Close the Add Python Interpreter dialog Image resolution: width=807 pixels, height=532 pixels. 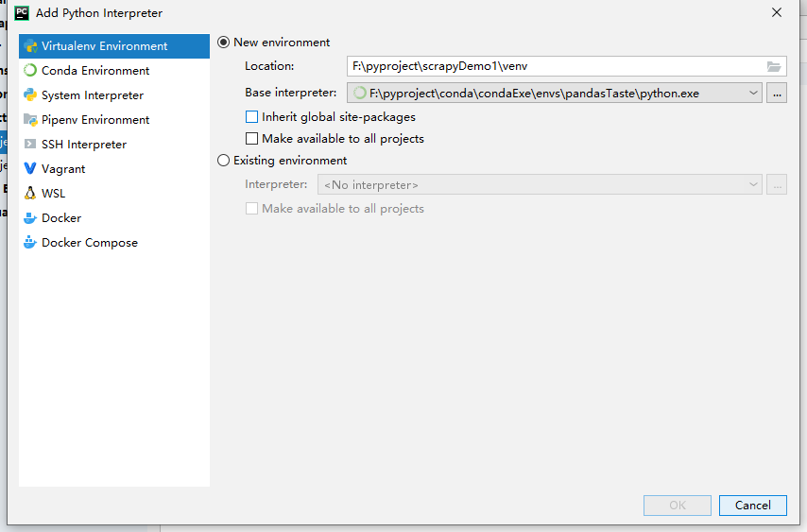pos(777,13)
